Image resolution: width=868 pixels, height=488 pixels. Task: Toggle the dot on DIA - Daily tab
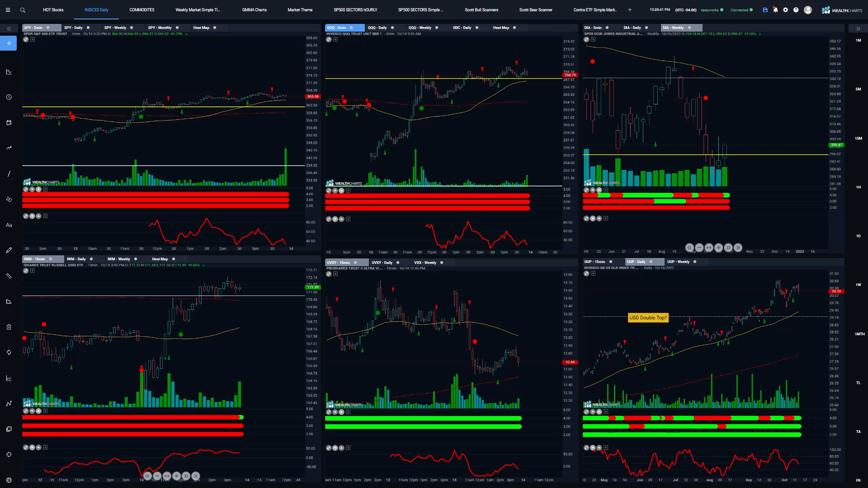coord(646,28)
